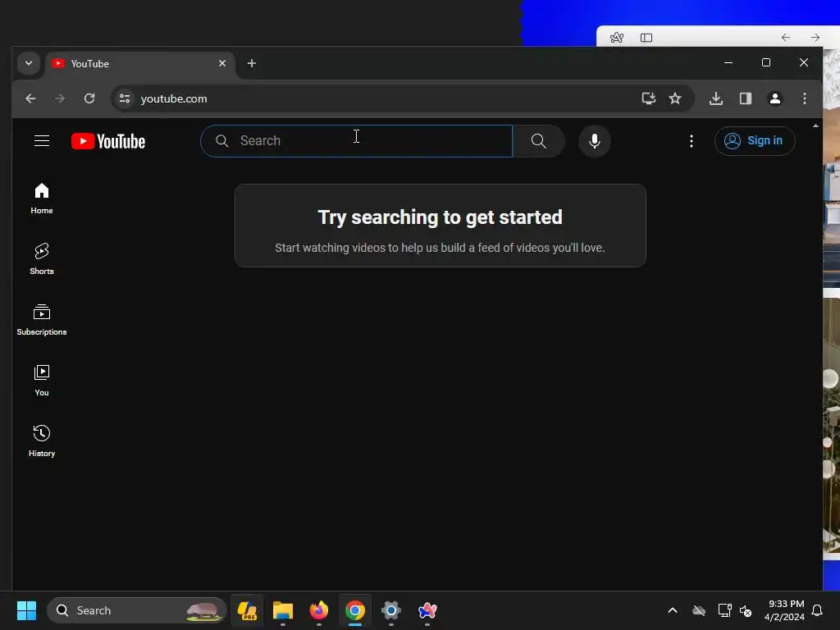Show hidden system tray icons
The height and width of the screenshot is (630, 840).
click(673, 610)
